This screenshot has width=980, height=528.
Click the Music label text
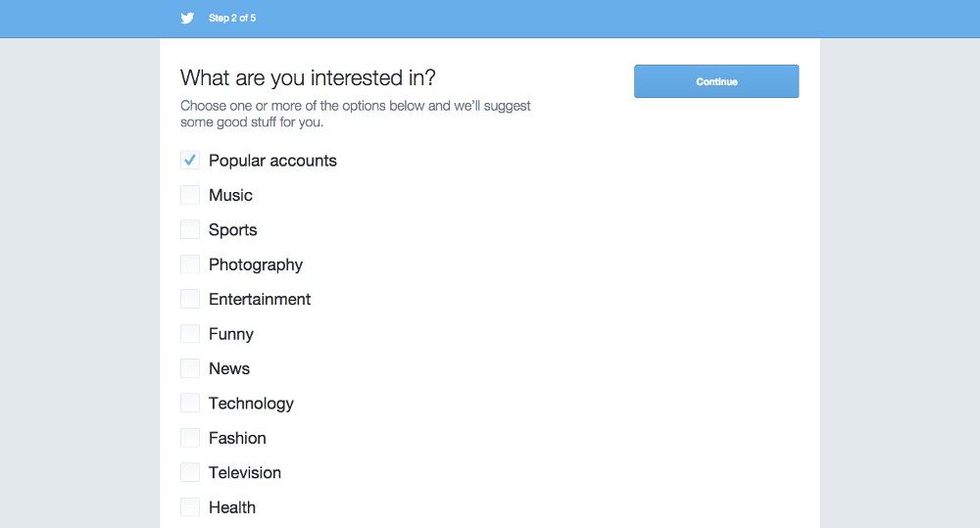(230, 195)
